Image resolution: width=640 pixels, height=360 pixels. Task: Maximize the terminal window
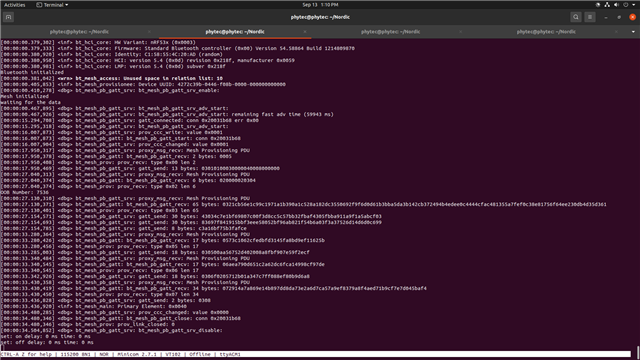pos(619,17)
